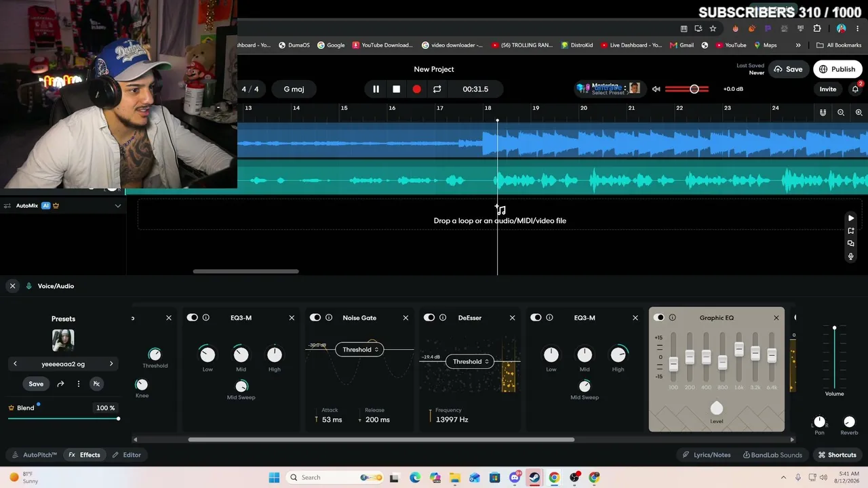Image resolution: width=868 pixels, height=488 pixels.
Task: Open the notifications bell
Action: [x=855, y=89]
